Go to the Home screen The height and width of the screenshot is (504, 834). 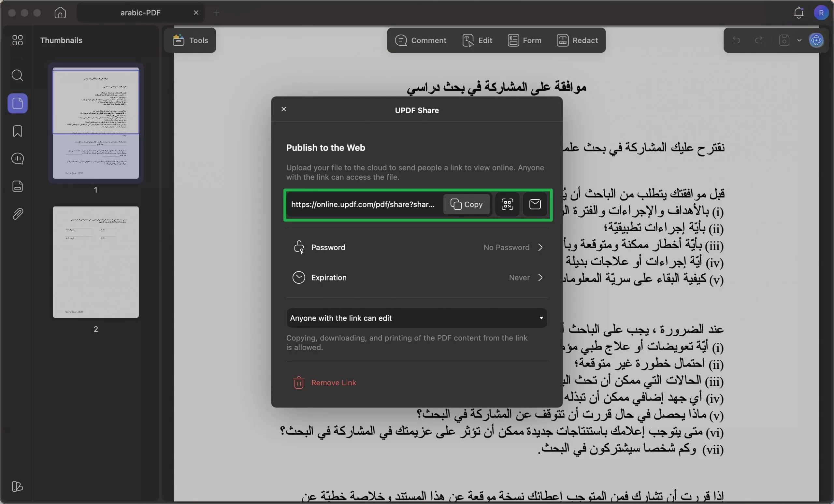[60, 12]
